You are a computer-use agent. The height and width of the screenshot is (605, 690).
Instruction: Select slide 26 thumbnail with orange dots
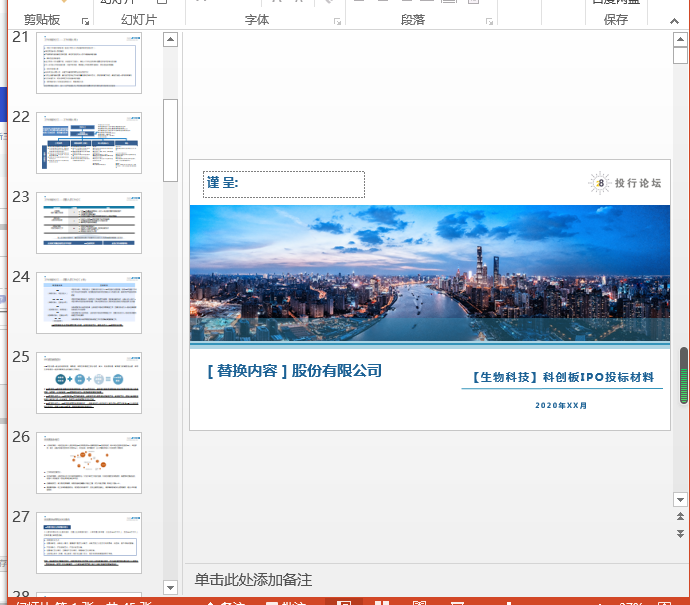click(x=89, y=463)
